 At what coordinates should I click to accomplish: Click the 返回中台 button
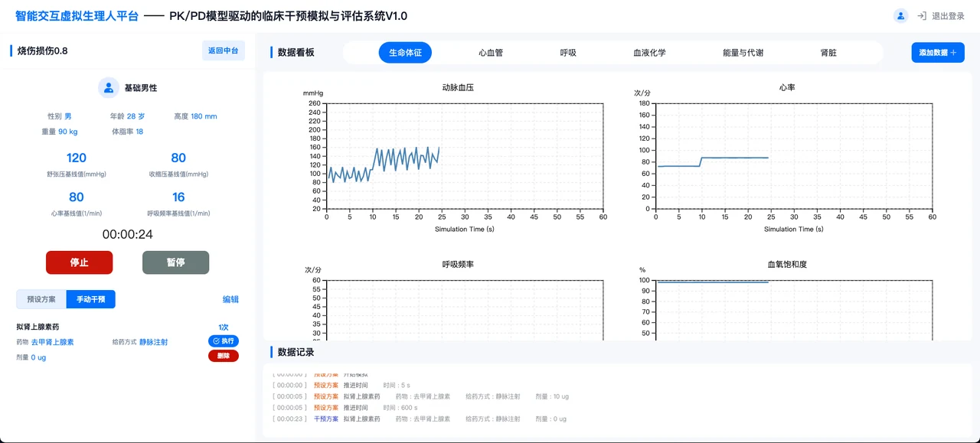[224, 51]
